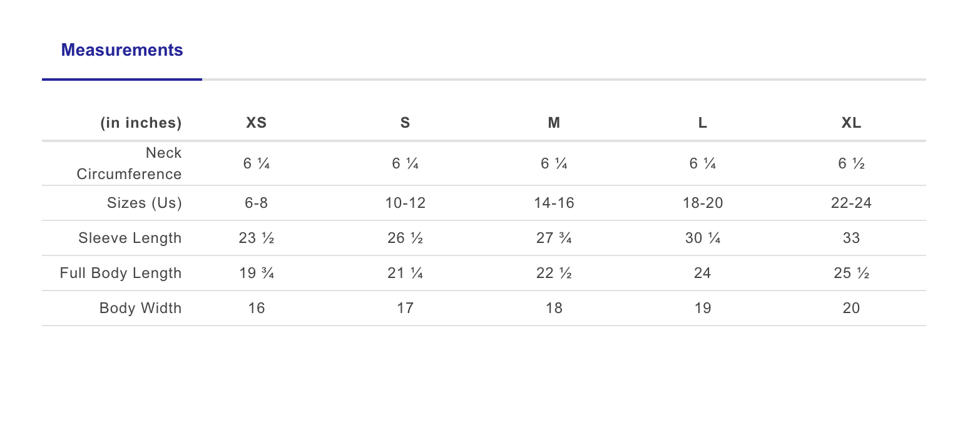
Task: Select the M body width value 18
Action: tap(554, 308)
